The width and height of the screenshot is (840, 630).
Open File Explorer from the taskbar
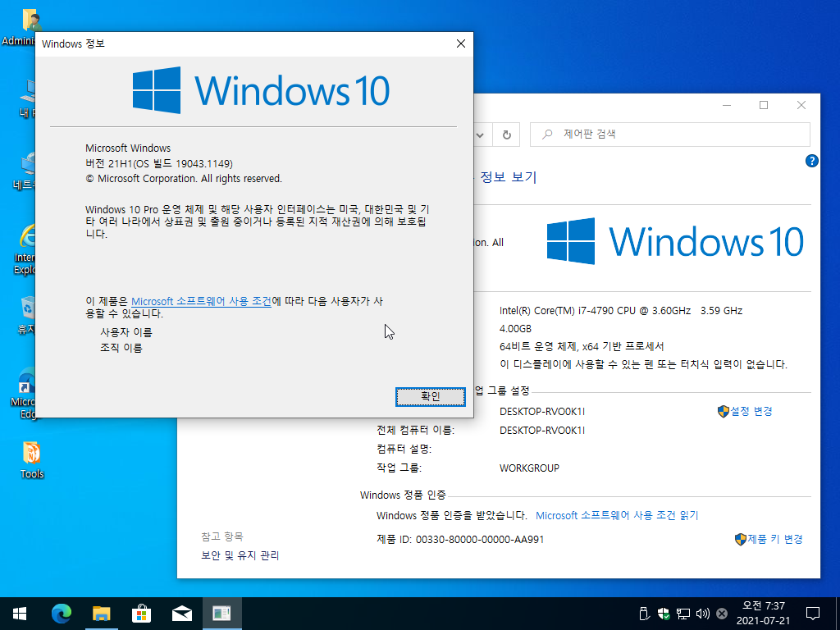[101, 614]
